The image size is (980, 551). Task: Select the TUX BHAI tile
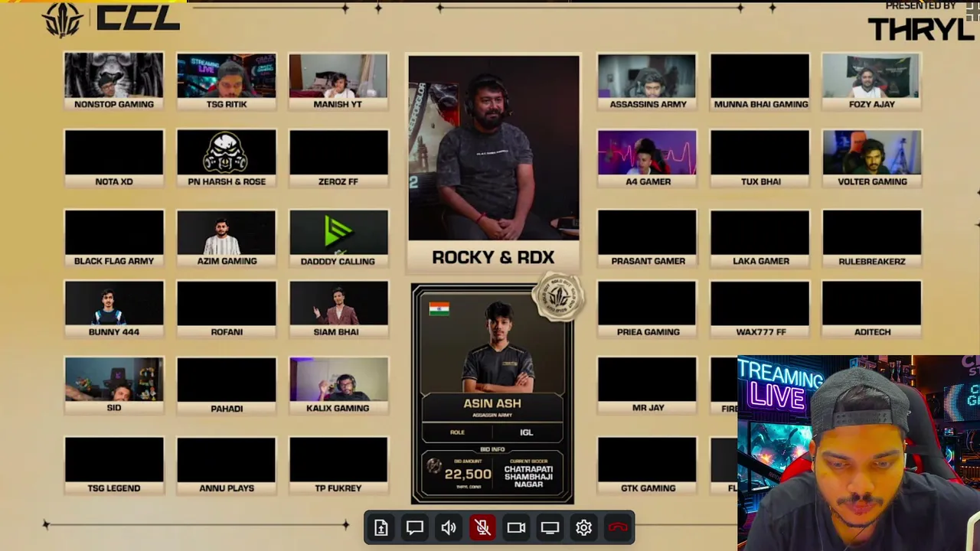click(760, 158)
